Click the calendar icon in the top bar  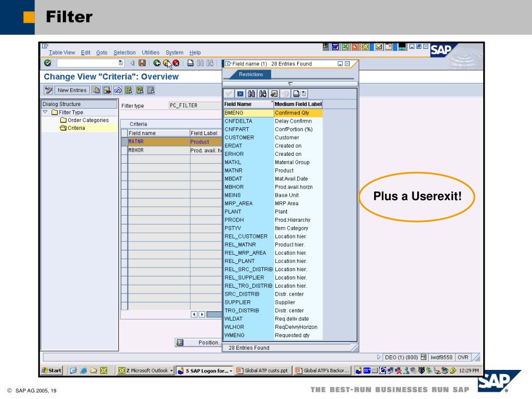click(x=389, y=47)
